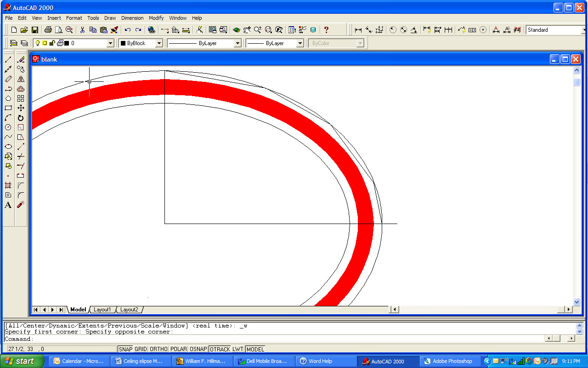Click the Linear Dimension icon
The image size is (588, 368).
coord(358,30)
